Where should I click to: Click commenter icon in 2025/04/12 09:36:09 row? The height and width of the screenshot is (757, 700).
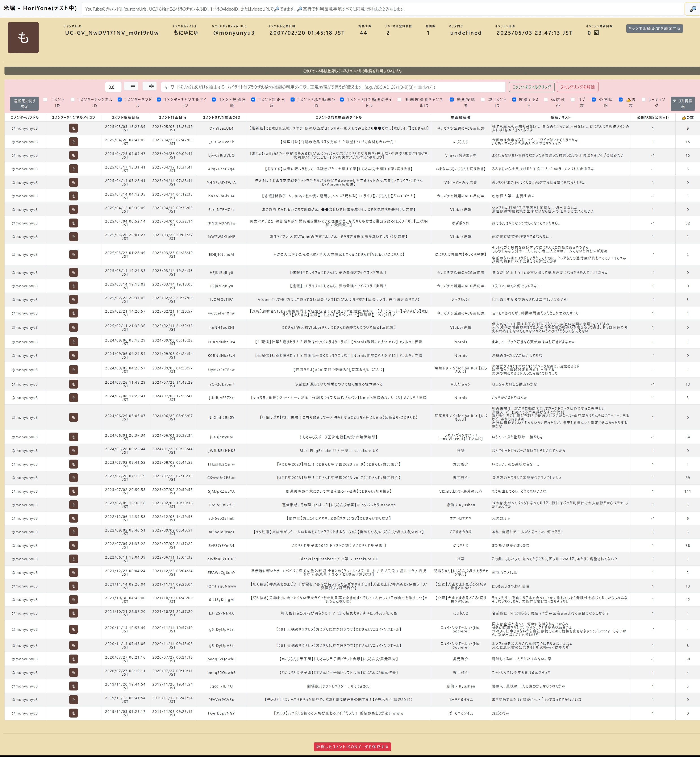coord(74,209)
